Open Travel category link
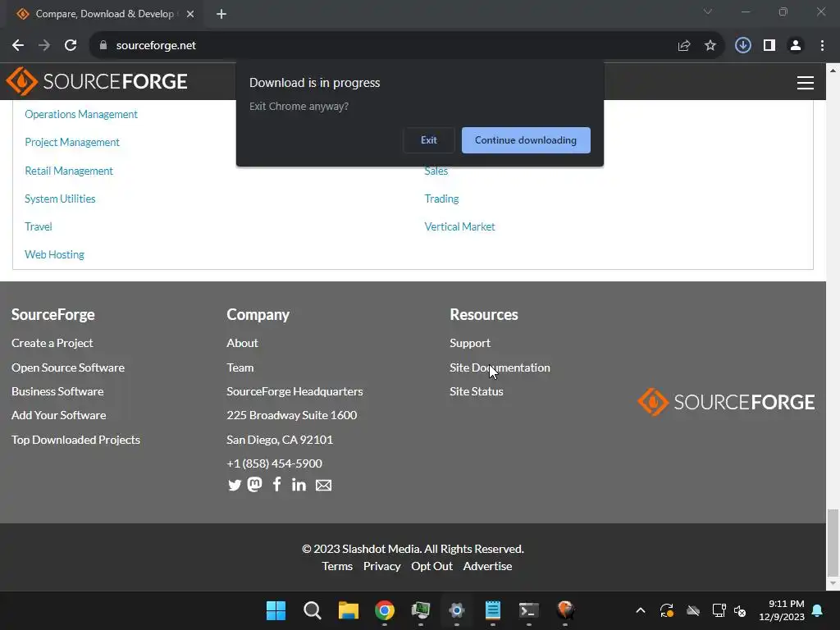This screenshot has width=840, height=630. (x=38, y=226)
